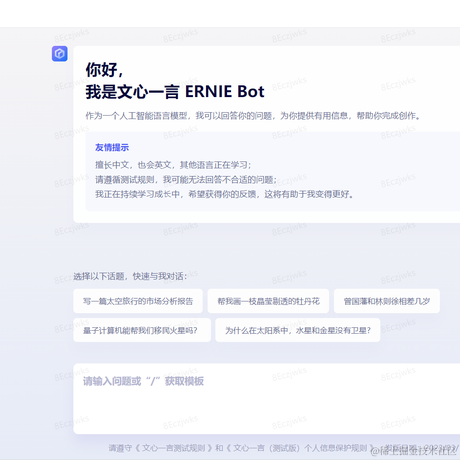Ask '量子计算机能帮我们移民火星吗?' suggestion
The image size is (460, 460).
point(142,330)
